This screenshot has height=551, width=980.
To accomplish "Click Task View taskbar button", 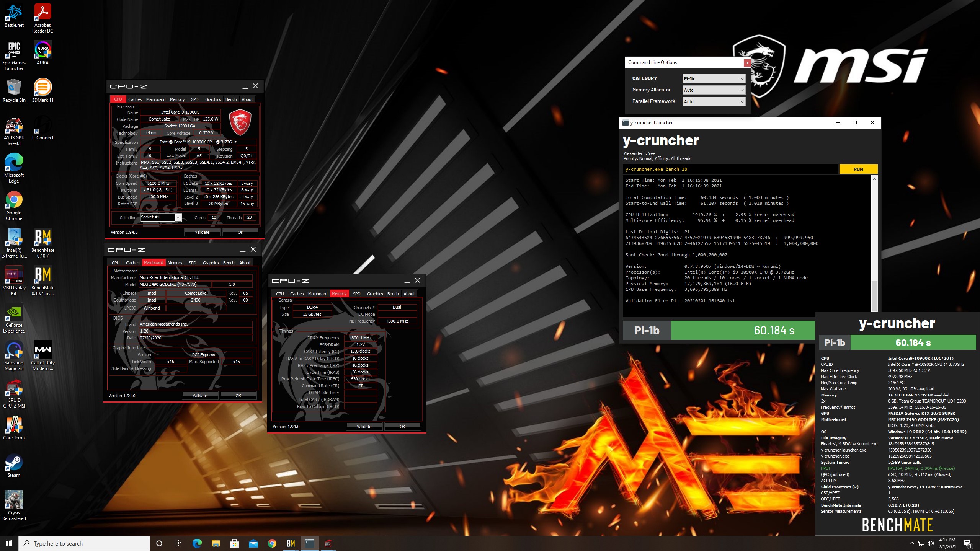I will coord(178,543).
